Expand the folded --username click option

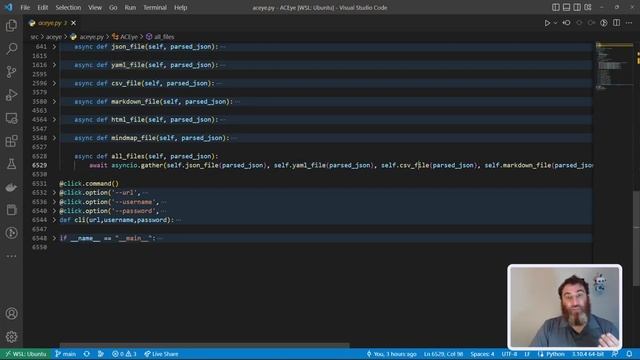point(54,202)
